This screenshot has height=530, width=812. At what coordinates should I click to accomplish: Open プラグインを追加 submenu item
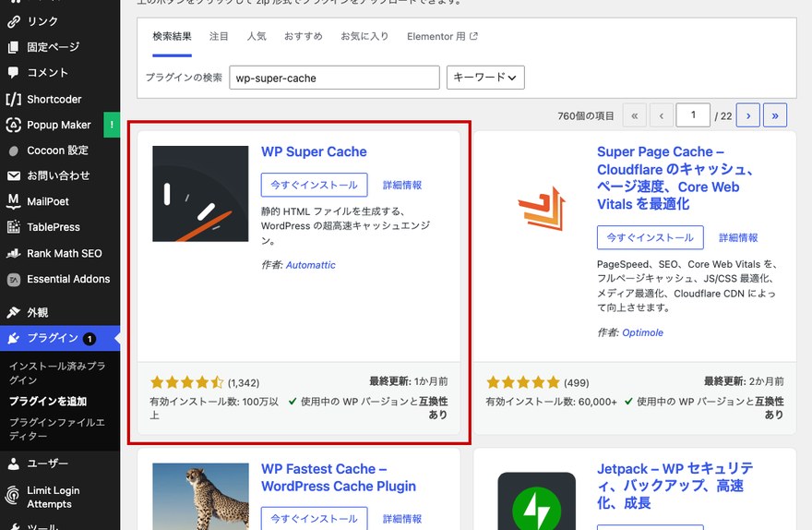pos(48,401)
